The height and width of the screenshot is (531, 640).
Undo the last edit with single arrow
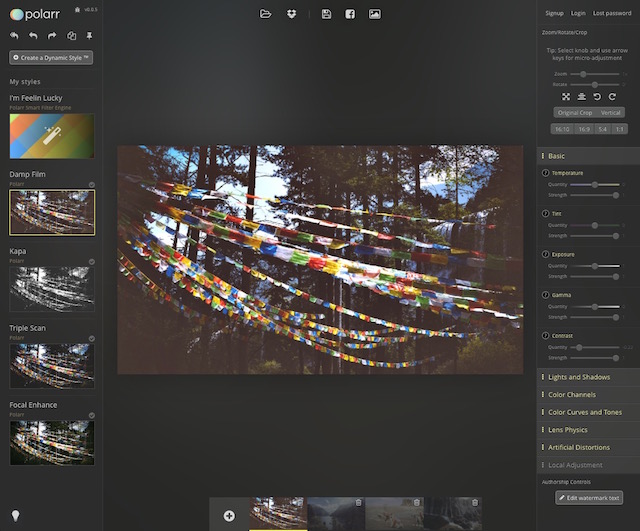[x=33, y=36]
